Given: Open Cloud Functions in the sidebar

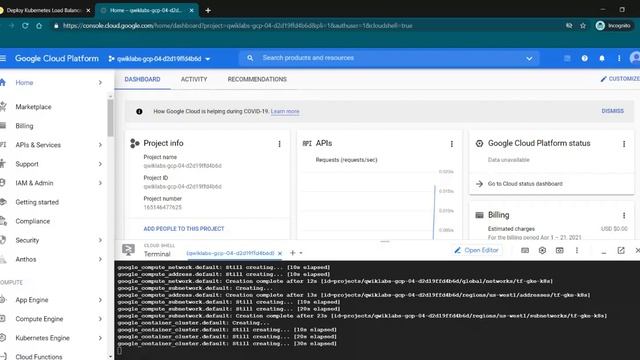Looking at the screenshot, I should tap(39, 357).
